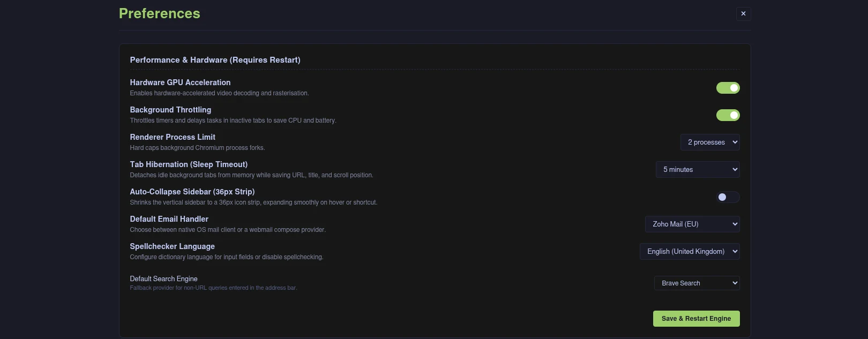Image resolution: width=868 pixels, height=339 pixels.
Task: Click the Hardware GPU Acceleration label
Action: pos(180,82)
